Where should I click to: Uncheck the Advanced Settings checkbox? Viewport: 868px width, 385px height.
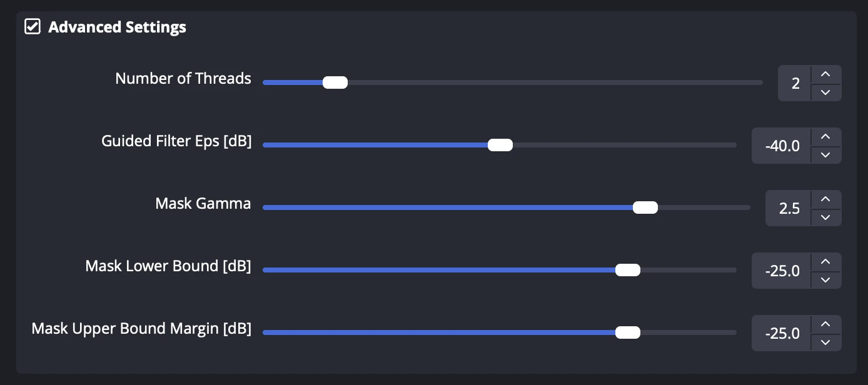33,27
